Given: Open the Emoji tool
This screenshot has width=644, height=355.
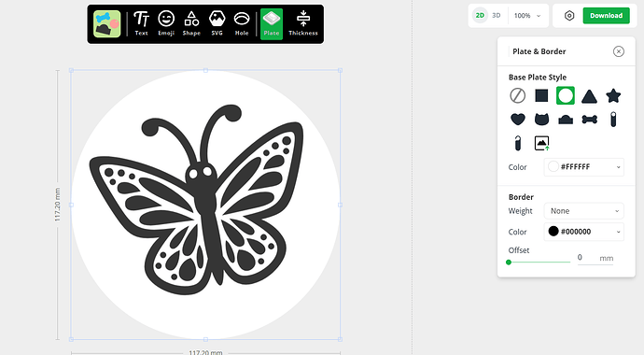Looking at the screenshot, I should (x=166, y=24).
